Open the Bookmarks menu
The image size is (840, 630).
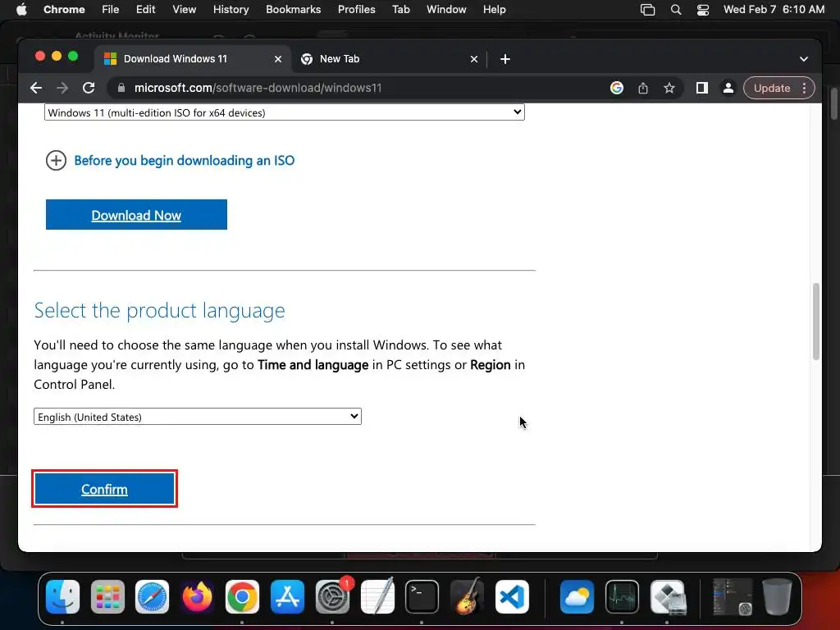point(293,10)
